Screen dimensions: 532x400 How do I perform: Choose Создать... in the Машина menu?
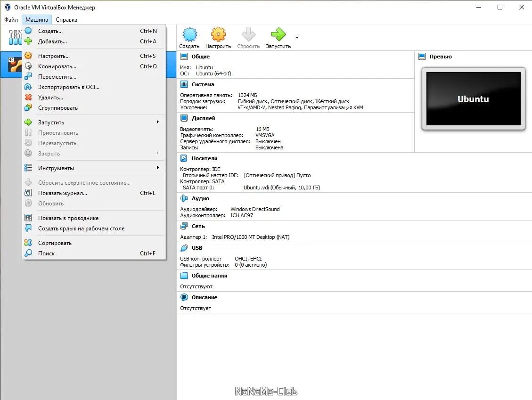tap(94, 31)
